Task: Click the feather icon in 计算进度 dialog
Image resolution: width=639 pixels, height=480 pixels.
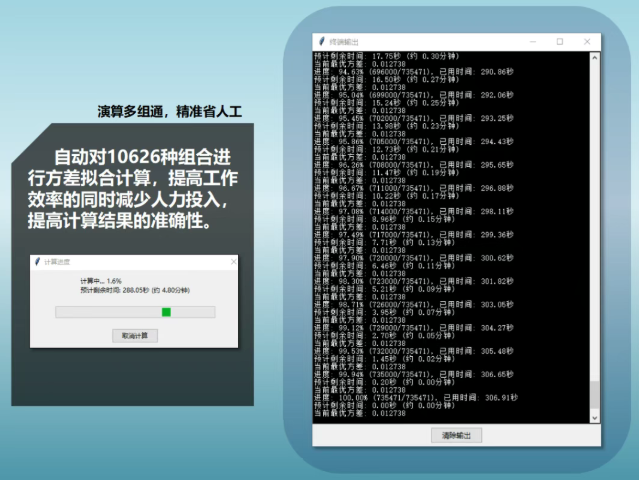Action: [37, 262]
